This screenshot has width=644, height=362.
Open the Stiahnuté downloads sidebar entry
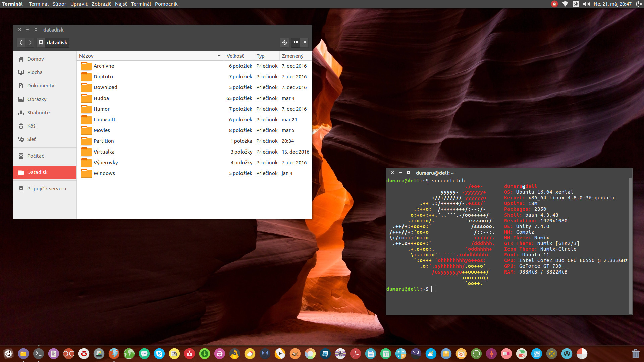(38, 113)
